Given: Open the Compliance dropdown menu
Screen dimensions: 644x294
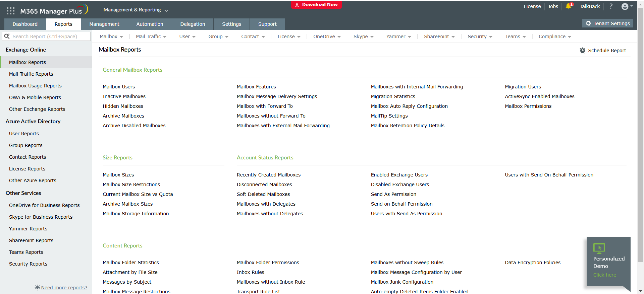Looking at the screenshot, I should click(x=554, y=36).
